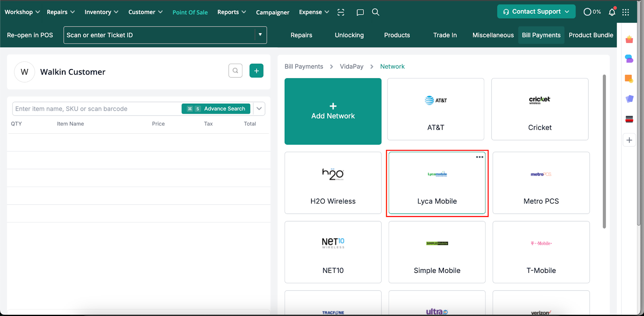
Task: Click the red gift box sidebar icon
Action: click(x=630, y=39)
